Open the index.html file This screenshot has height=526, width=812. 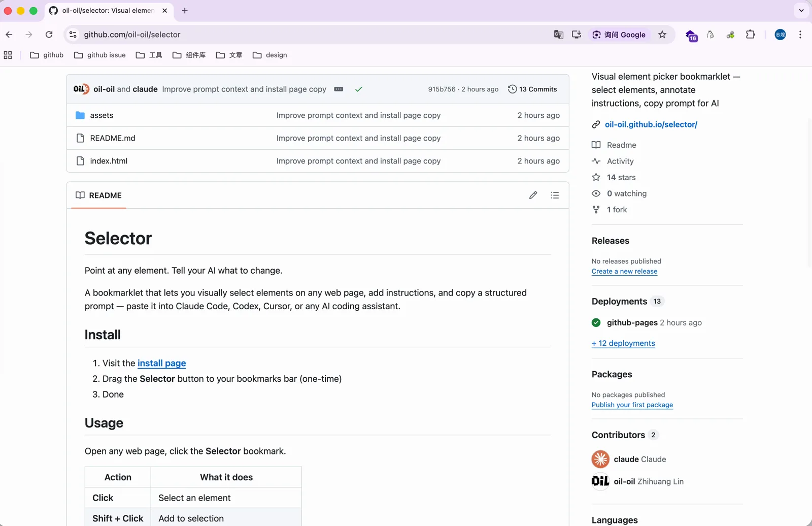[109, 161]
